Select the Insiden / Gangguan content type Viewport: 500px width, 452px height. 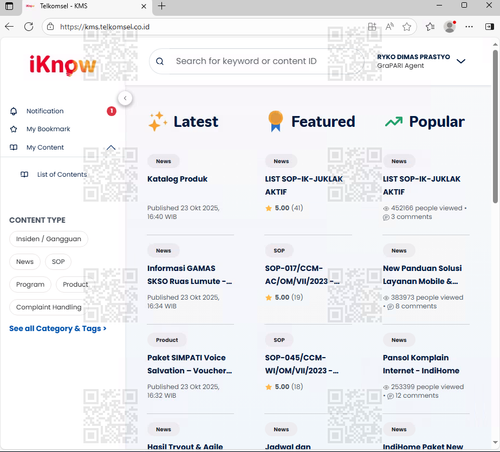49,239
